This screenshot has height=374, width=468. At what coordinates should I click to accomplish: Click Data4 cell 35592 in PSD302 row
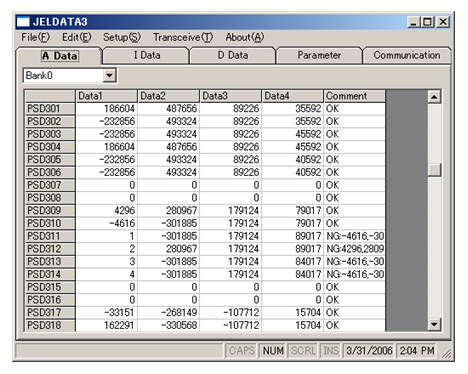(x=293, y=121)
